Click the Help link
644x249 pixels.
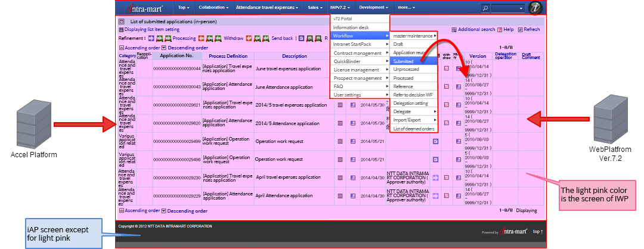coord(509,30)
